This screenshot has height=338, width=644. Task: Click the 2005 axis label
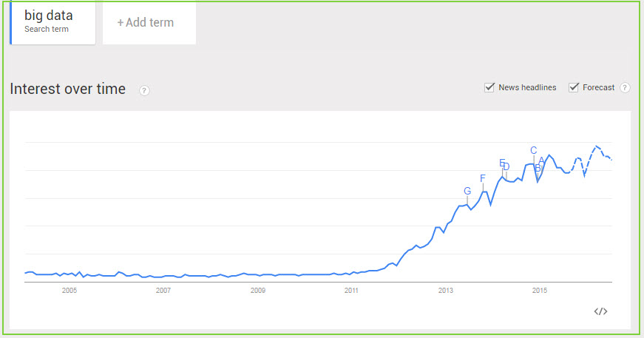[70, 291]
